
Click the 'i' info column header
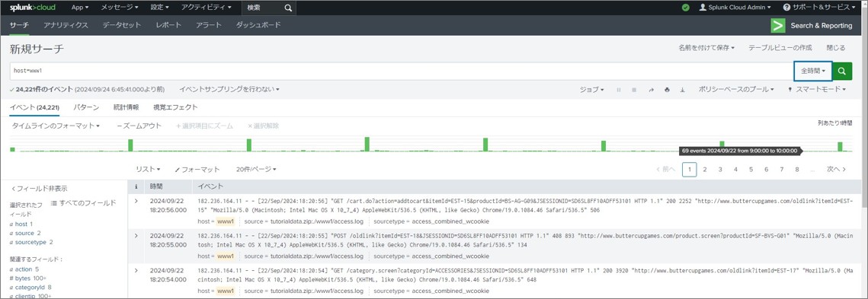click(x=136, y=187)
